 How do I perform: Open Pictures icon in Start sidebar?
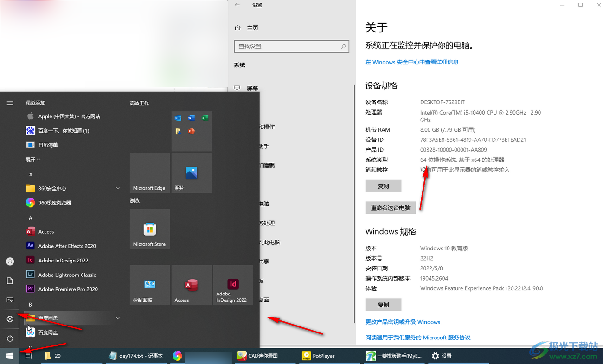(x=10, y=300)
